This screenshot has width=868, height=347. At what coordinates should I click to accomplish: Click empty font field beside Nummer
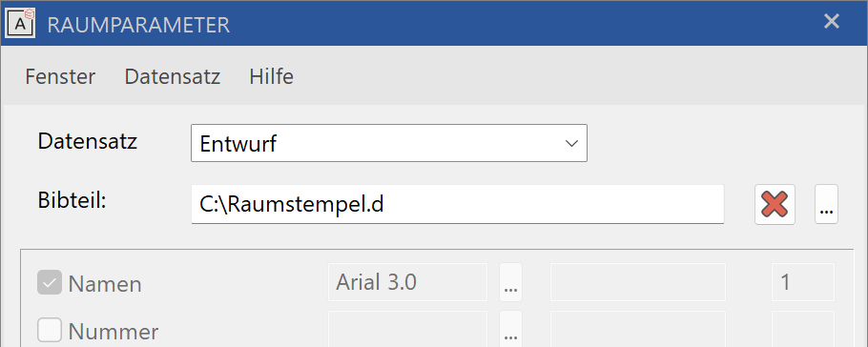(407, 329)
